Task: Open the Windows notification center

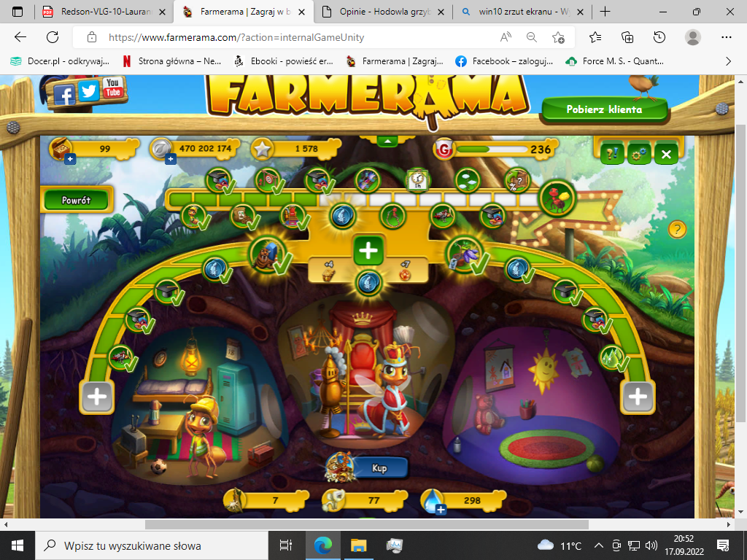Action: (x=723, y=545)
